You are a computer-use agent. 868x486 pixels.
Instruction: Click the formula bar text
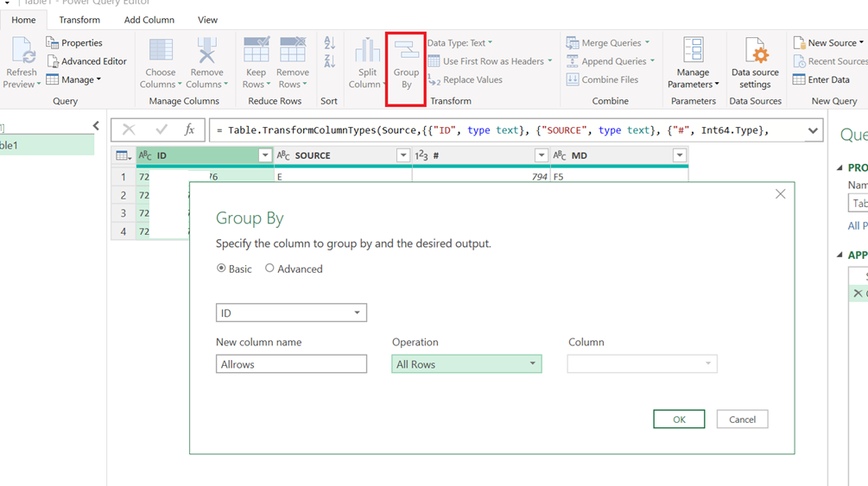point(492,130)
